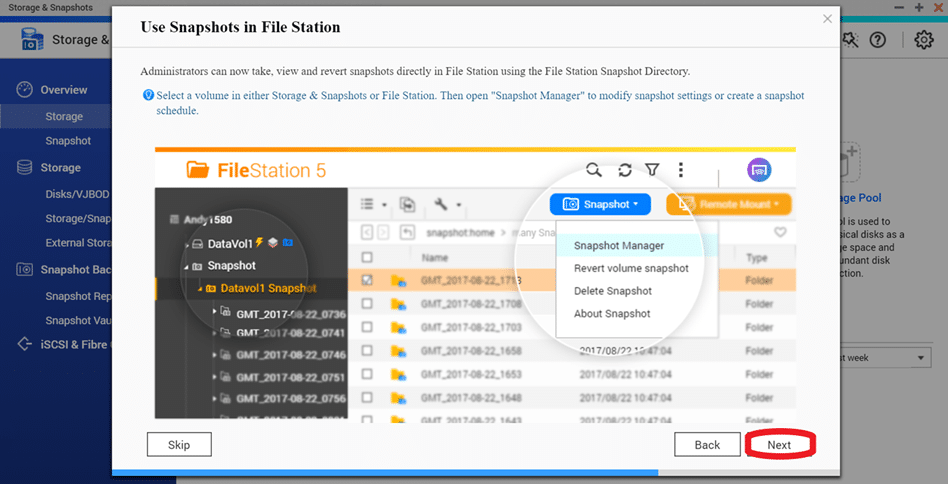Click the folder icon of GMT_2017-08-22_1658

pyautogui.click(x=398, y=350)
